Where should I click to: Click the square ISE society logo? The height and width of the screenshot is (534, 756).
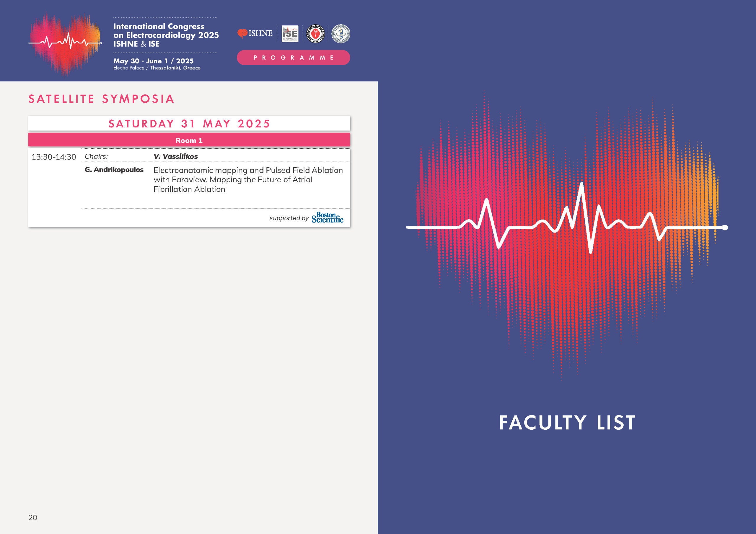pos(290,34)
